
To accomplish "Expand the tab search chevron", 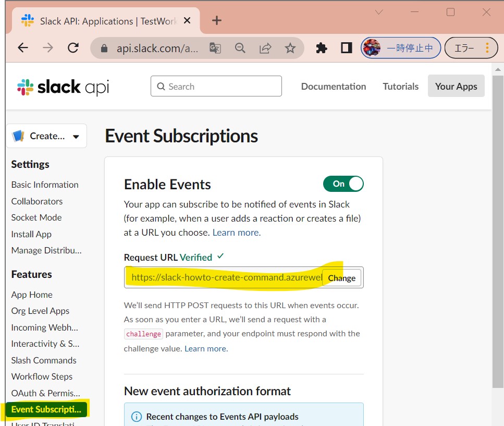I will 379,12.
